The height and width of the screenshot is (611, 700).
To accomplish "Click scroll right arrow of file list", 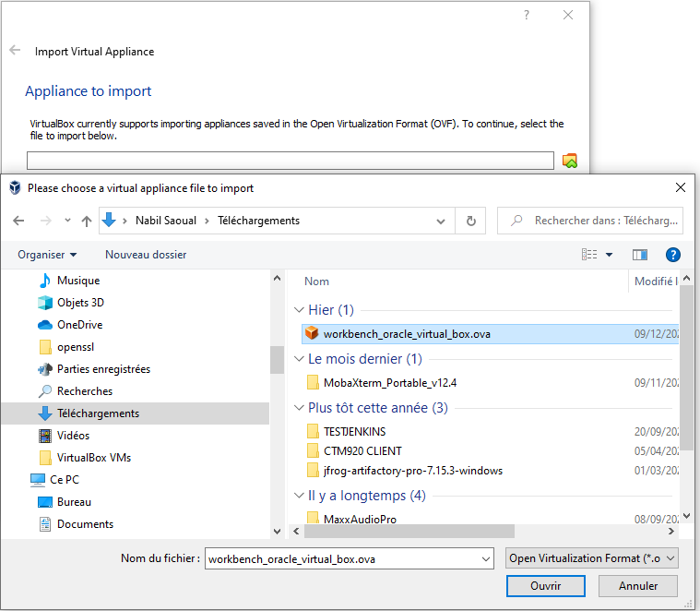I will coord(671,531).
